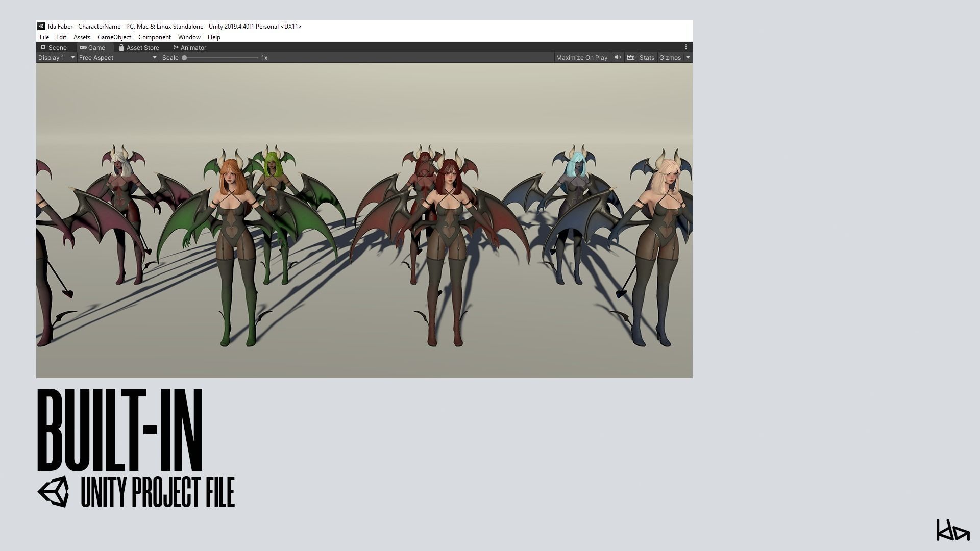Open the Free Aspect dropdown
The height and width of the screenshot is (551, 980).
click(117, 58)
